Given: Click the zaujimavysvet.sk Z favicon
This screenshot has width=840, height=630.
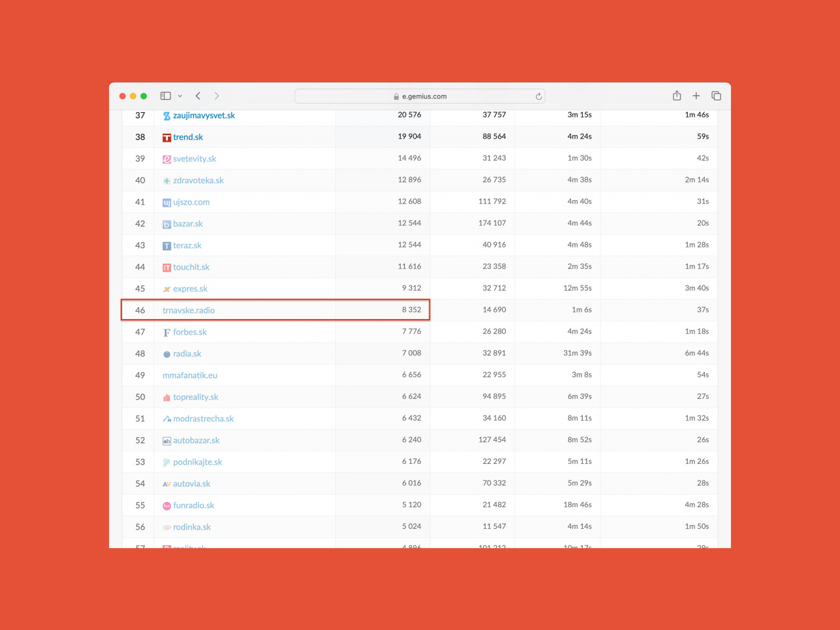Looking at the screenshot, I should (167, 116).
